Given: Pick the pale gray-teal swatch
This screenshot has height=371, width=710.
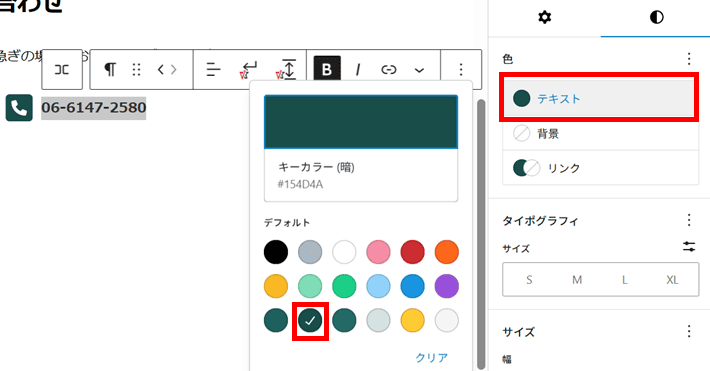Looking at the screenshot, I should 378,320.
